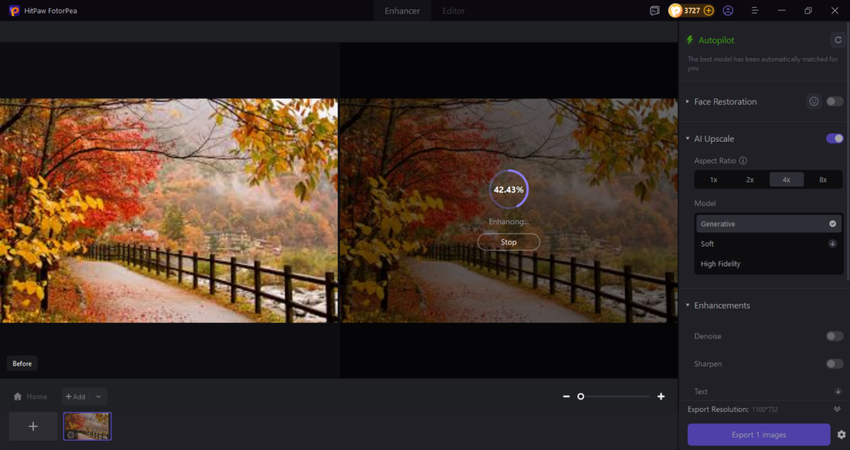Click the 42.43% progress ring
The image size is (850, 450).
click(508, 189)
